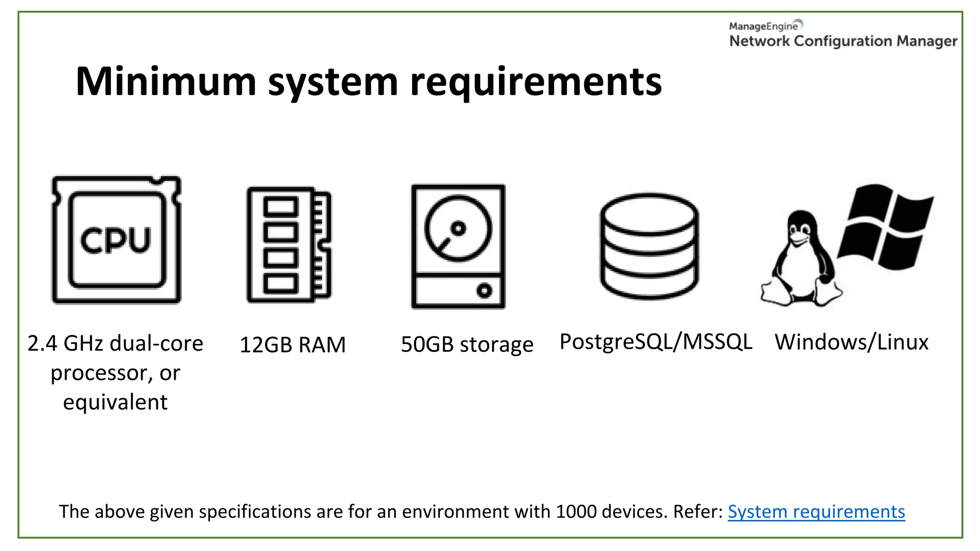Screen dimensions: 980x551
Task: Select the database cylinder icon
Action: (x=649, y=246)
